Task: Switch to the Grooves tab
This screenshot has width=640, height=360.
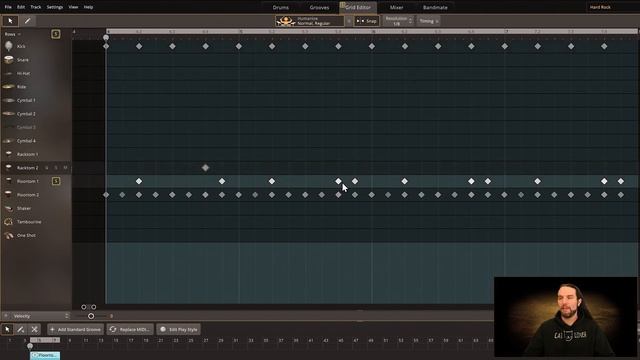Action: [x=319, y=7]
